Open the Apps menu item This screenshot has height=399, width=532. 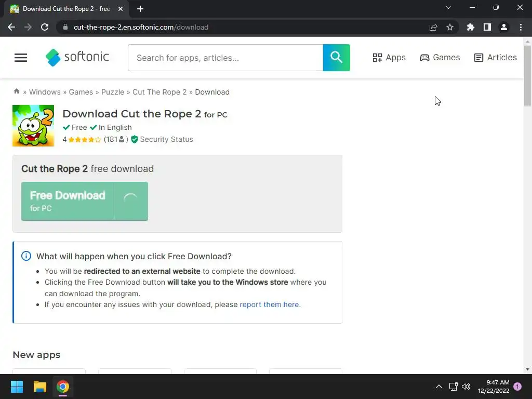coord(389,58)
